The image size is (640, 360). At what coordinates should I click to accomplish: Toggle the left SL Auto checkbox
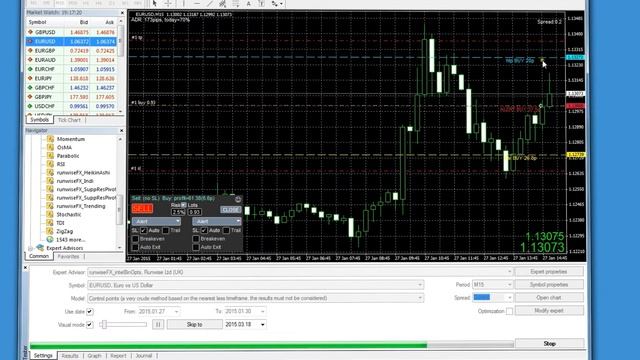coord(143,231)
